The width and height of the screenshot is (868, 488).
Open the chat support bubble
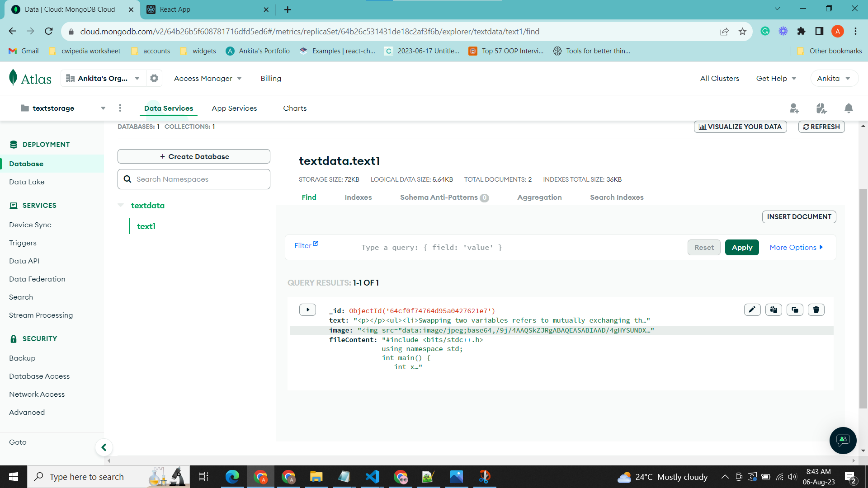843,440
